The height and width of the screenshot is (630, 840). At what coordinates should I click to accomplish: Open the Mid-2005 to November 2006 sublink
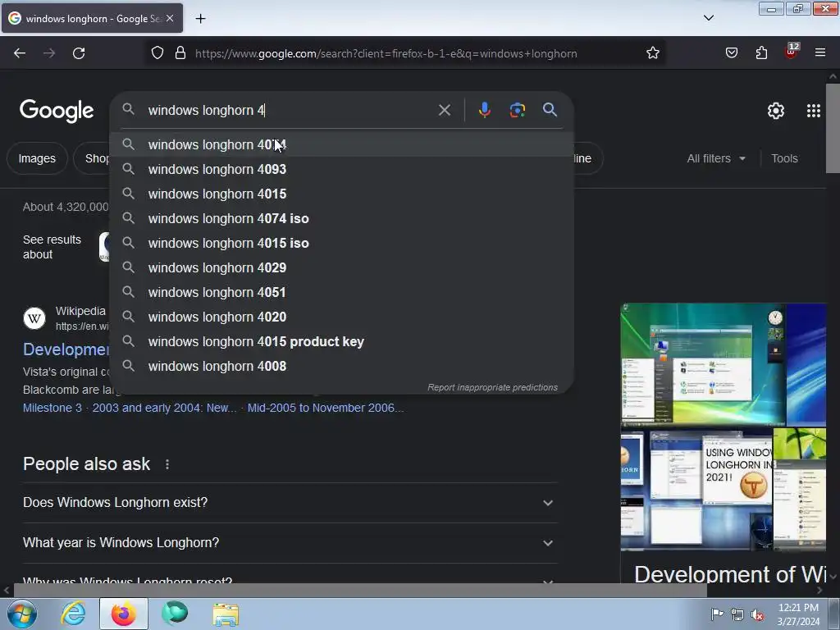pyautogui.click(x=326, y=409)
